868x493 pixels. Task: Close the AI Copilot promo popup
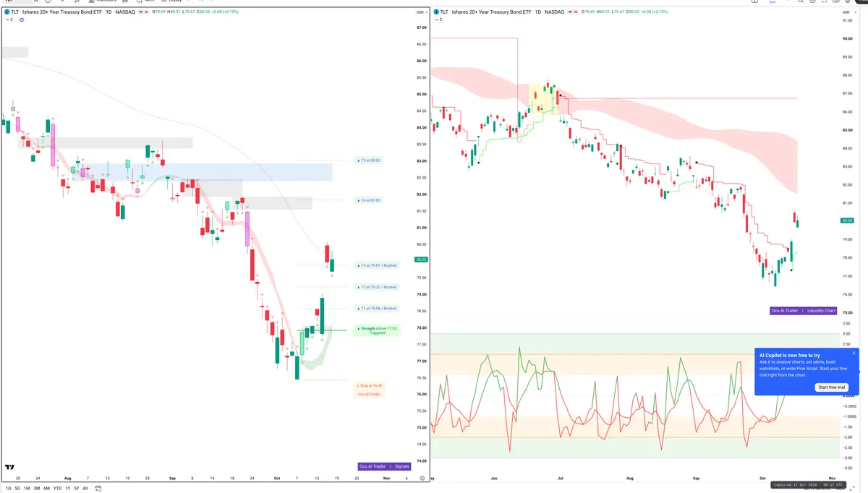(854, 353)
